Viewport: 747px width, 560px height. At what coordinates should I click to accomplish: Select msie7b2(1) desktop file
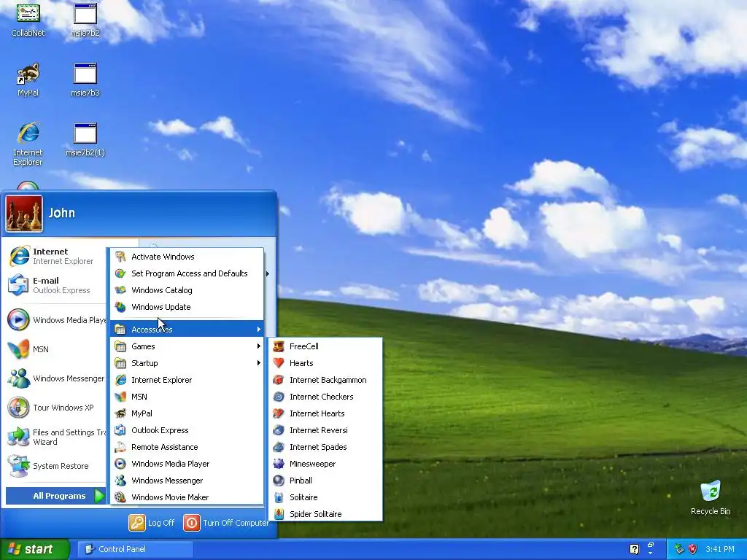click(x=85, y=140)
